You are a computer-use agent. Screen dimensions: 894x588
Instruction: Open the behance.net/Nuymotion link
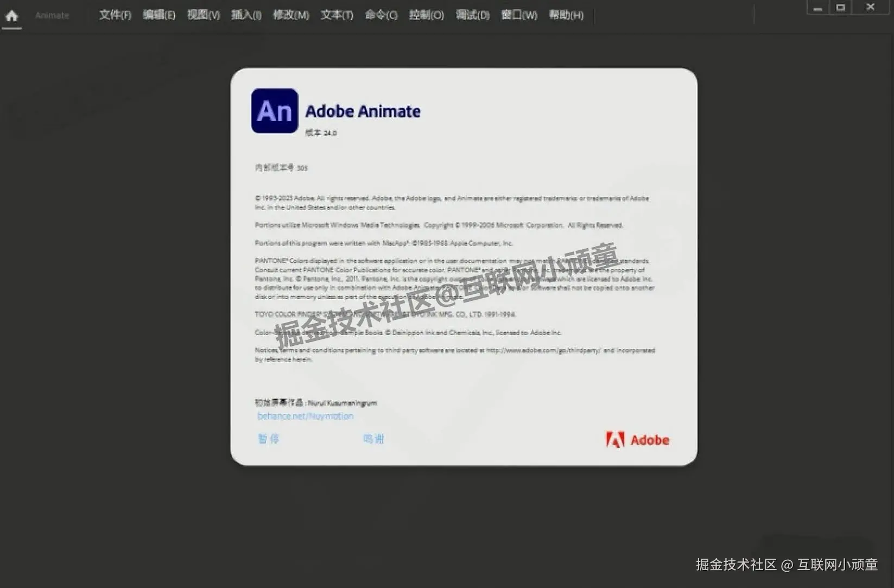pyautogui.click(x=305, y=416)
